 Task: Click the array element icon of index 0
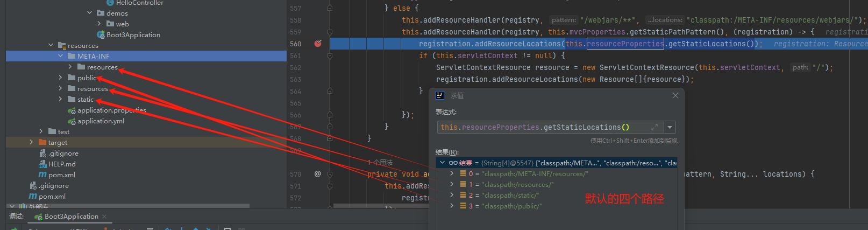coord(463,174)
